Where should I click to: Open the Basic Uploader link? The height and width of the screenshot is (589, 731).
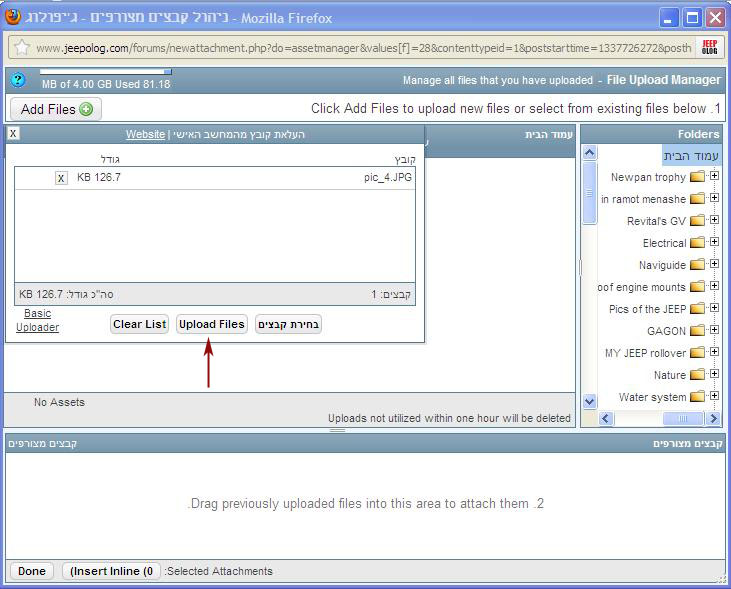pyautogui.click(x=37, y=320)
